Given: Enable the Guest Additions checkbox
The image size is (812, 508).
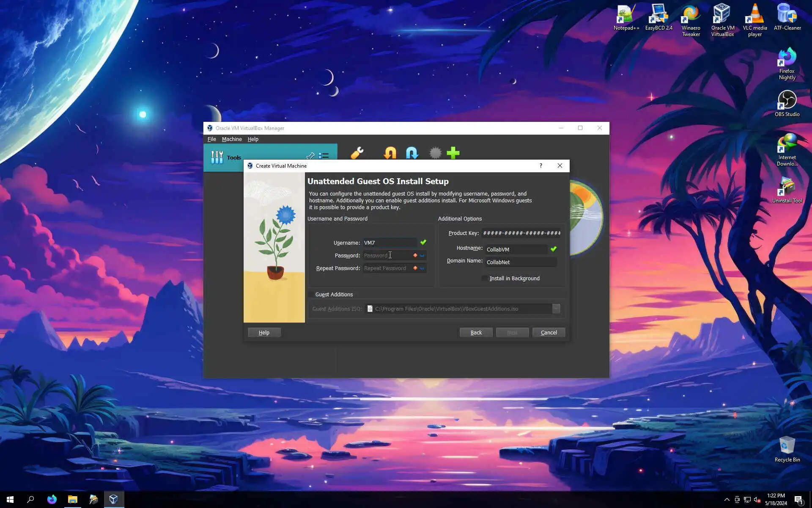Looking at the screenshot, I should pos(311,295).
